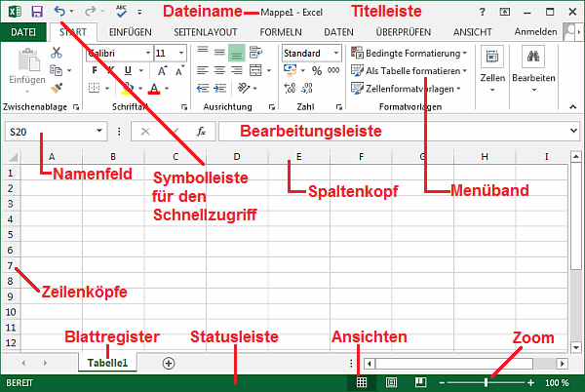The image size is (585, 392).
Task: Open the font size 11 dropdown
Action: [x=181, y=53]
